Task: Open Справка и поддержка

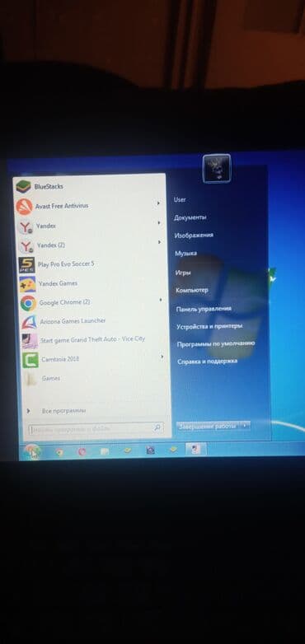Action: tap(207, 362)
